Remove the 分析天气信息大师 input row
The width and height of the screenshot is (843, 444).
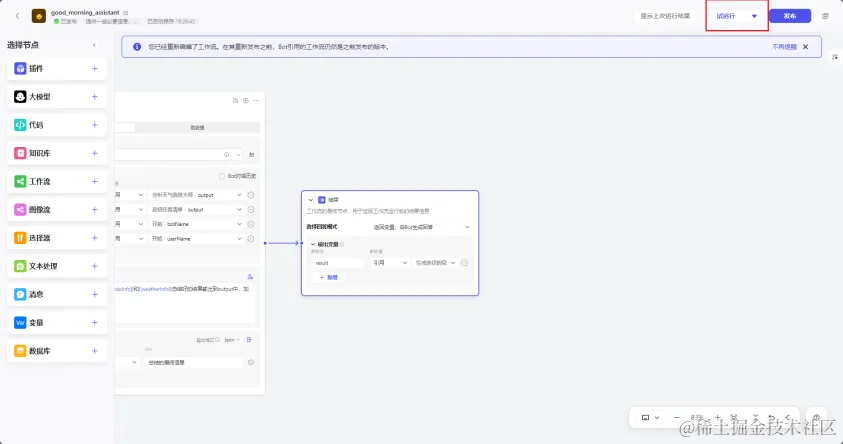[x=251, y=195]
